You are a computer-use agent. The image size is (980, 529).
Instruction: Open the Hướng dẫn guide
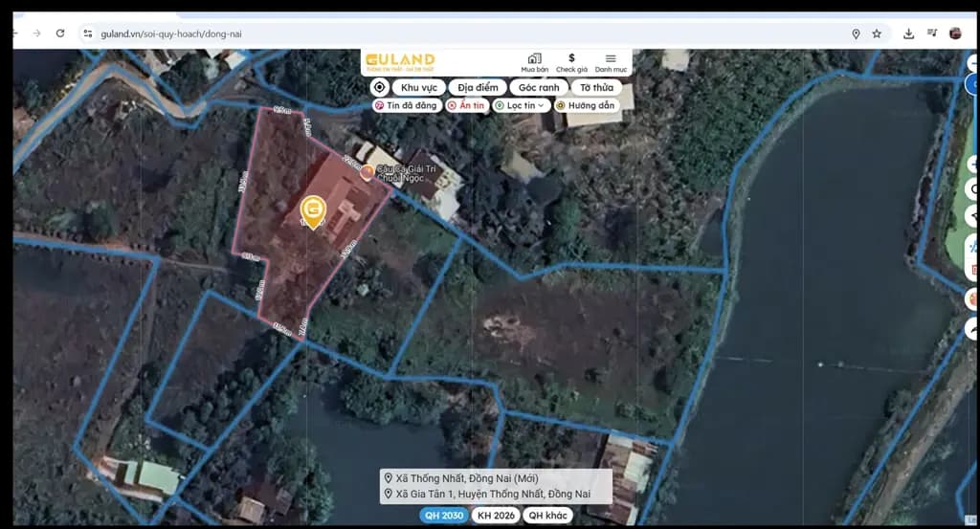point(587,105)
